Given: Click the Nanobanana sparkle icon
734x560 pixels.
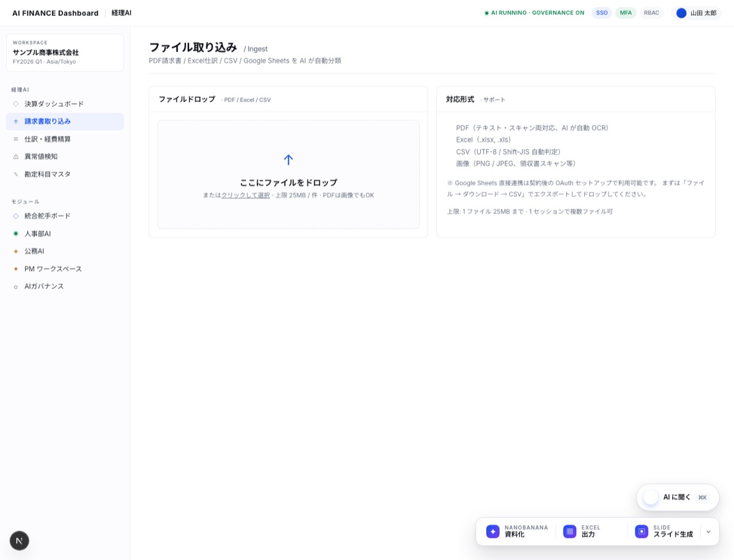Looking at the screenshot, I should (x=493, y=531).
